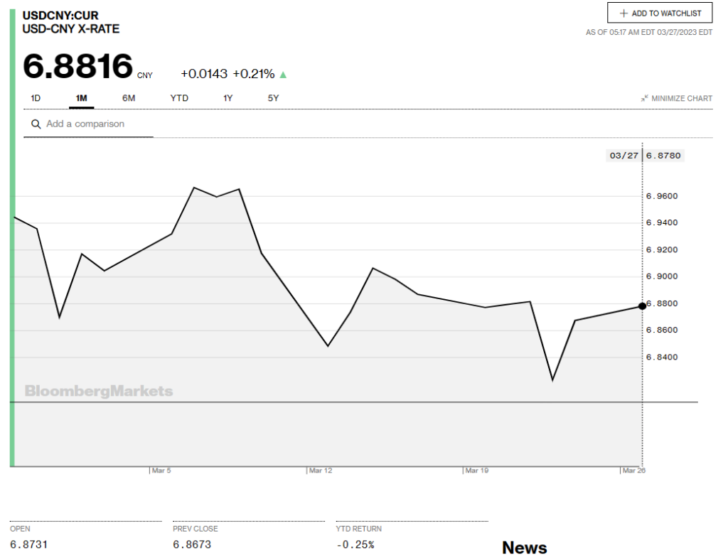Click the News section heading

coord(524,548)
